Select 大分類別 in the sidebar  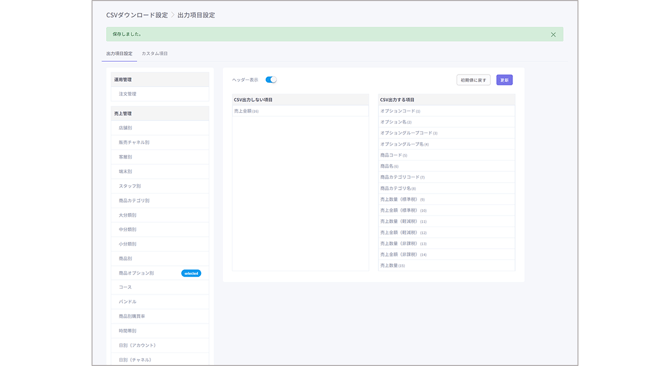coord(160,215)
